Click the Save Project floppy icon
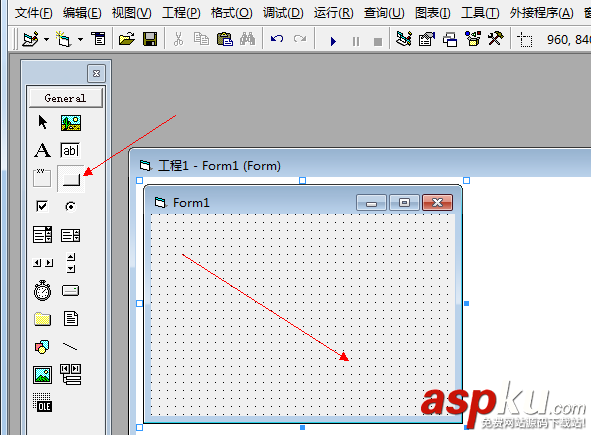The image size is (591, 435). pos(150,39)
